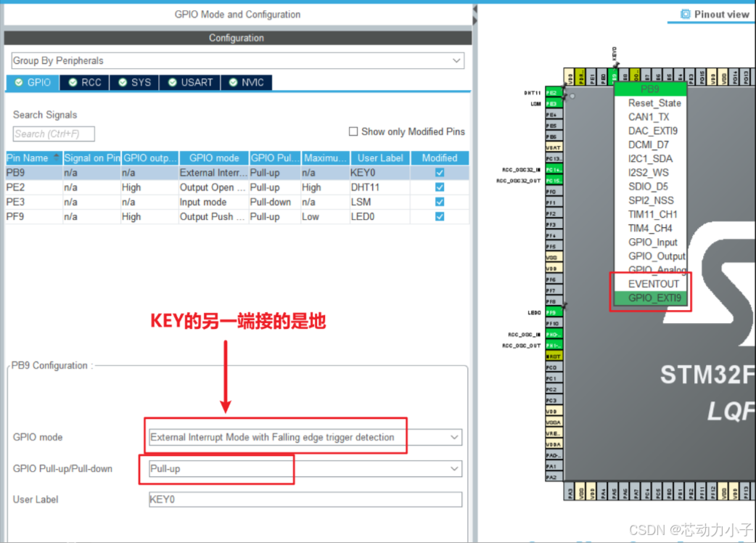The width and height of the screenshot is (756, 543).
Task: Choose I2S2_WS in PB9 pin menu
Action: point(649,173)
